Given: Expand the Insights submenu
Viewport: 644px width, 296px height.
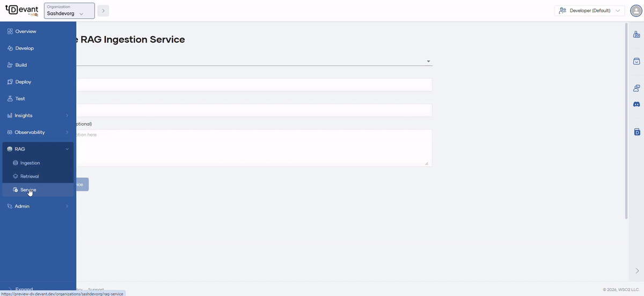Looking at the screenshot, I should 67,115.
